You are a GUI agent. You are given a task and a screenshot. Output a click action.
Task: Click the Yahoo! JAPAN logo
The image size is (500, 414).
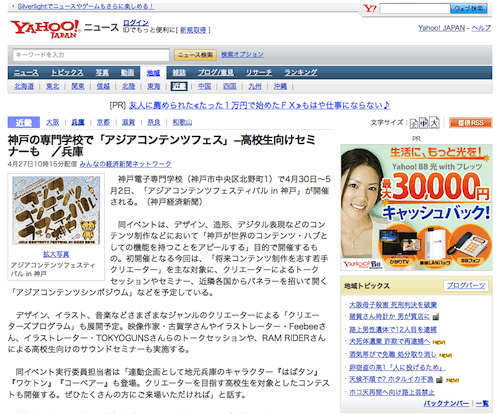click(46, 29)
